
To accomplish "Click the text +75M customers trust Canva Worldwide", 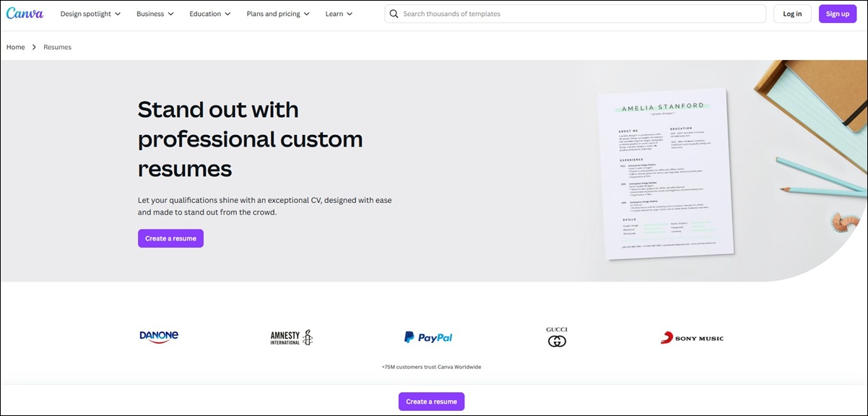I will (431, 367).
